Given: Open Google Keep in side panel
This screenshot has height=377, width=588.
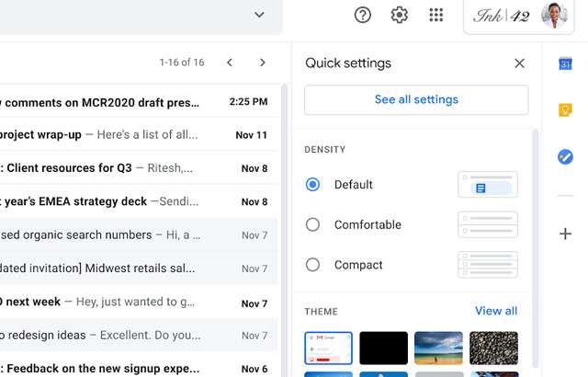Looking at the screenshot, I should (566, 110).
